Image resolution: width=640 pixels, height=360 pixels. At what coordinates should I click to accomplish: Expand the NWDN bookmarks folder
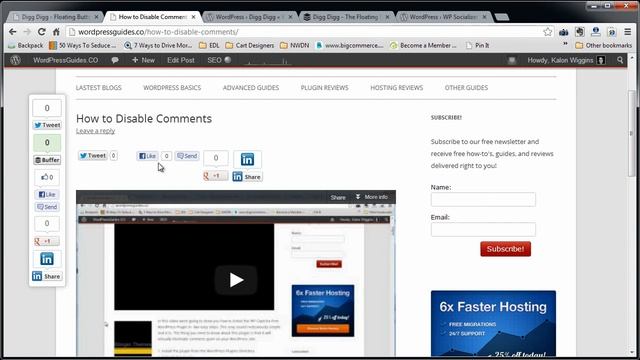tap(295, 45)
